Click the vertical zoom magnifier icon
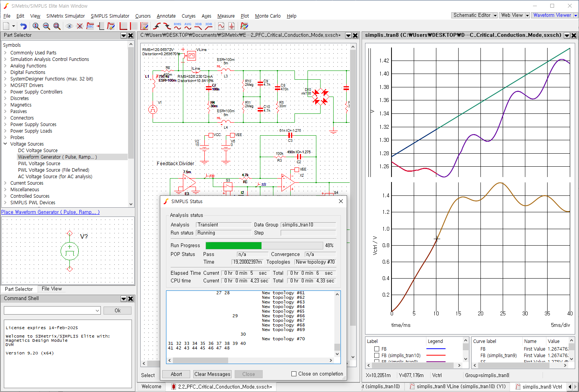The image size is (579, 392). [36, 26]
